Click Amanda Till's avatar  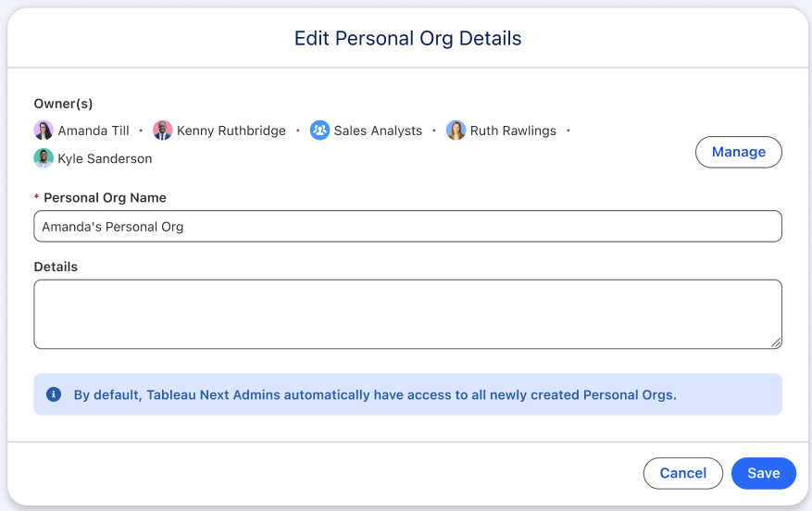pos(44,131)
